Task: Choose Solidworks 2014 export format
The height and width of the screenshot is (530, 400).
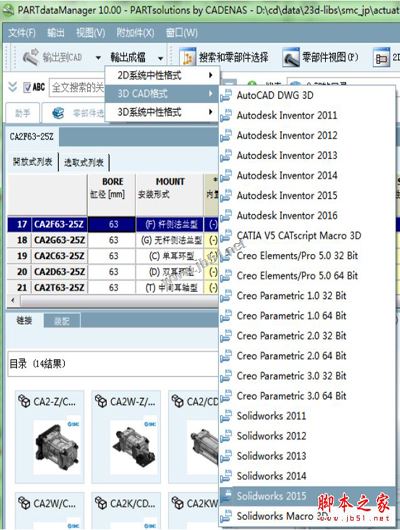Action: pos(307,476)
